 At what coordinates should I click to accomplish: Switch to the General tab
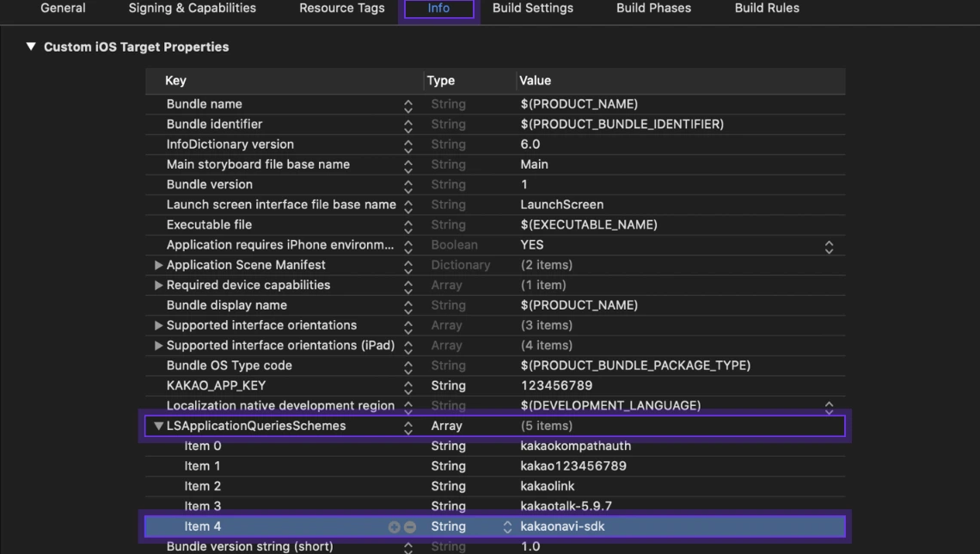[63, 8]
